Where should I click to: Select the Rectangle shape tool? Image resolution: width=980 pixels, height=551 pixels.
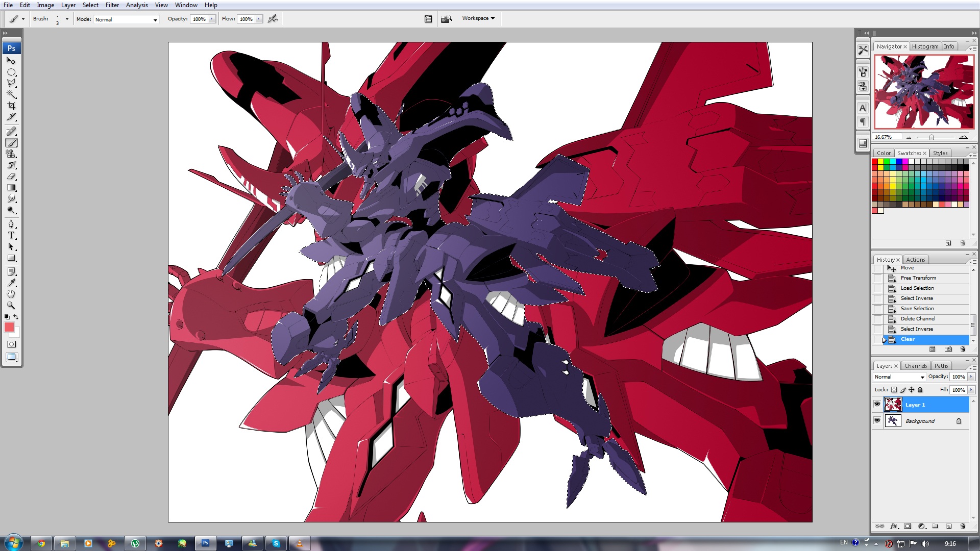tap(11, 258)
